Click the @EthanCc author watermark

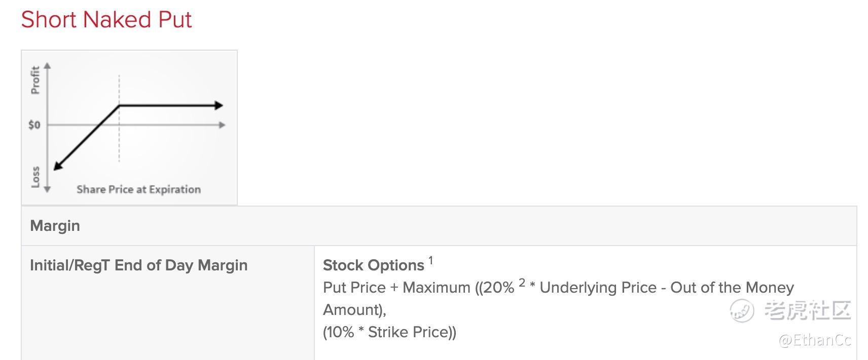tap(815, 340)
